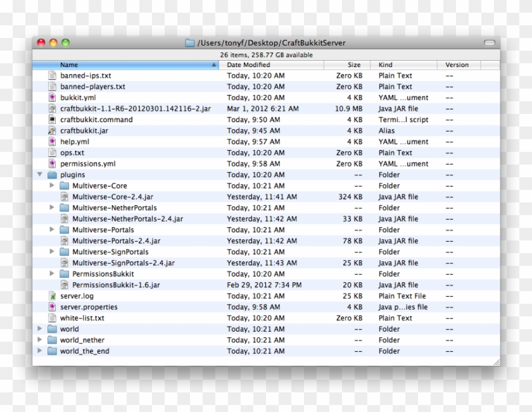
Task: Expand the Multiverse-Portals folder
Action: click(x=51, y=230)
